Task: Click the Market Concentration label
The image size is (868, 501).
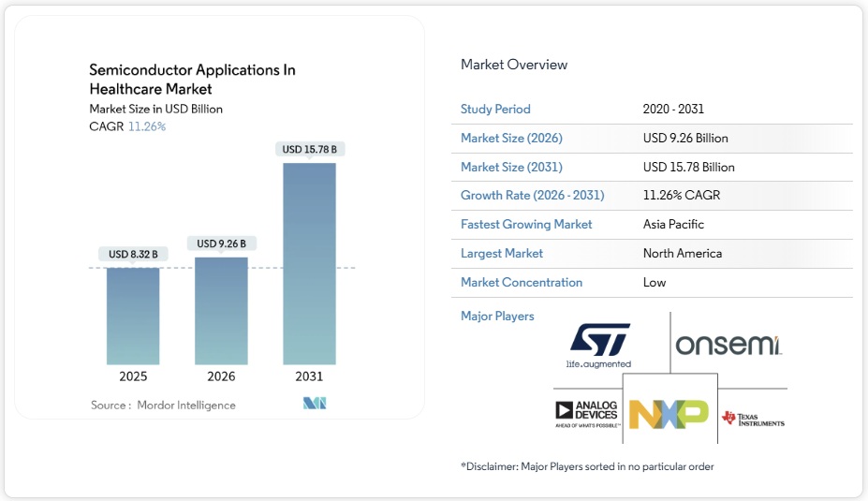Action: coord(522,283)
